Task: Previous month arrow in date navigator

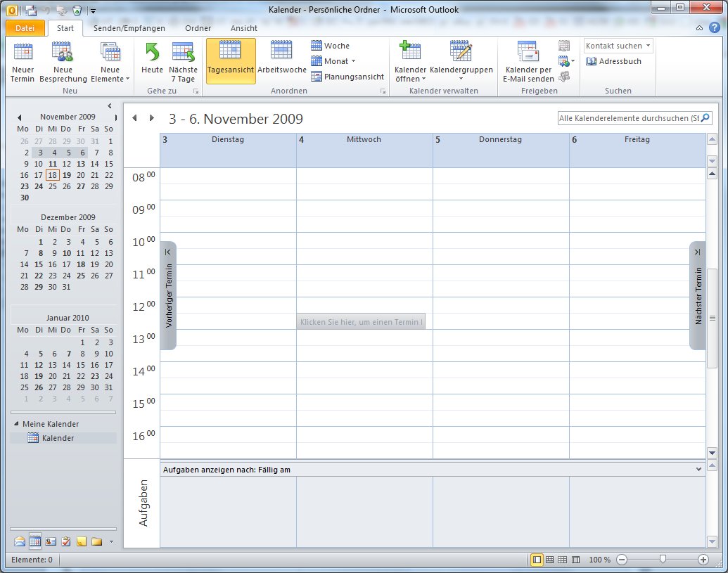Action: coord(19,117)
